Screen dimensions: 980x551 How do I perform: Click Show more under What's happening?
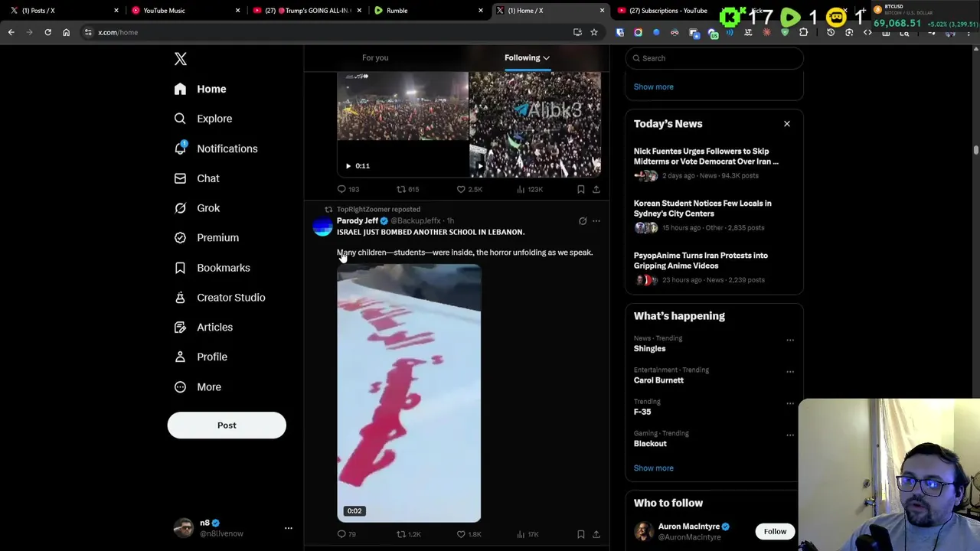(653, 468)
